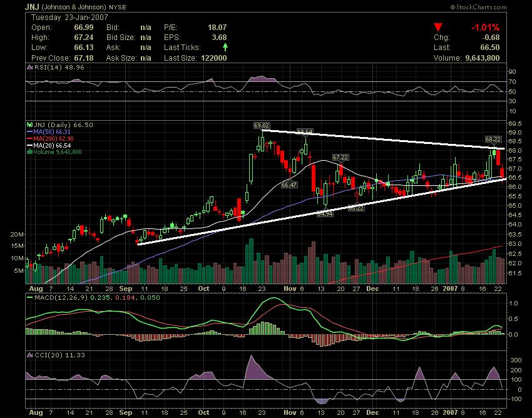
Task: Click the EPS value 3.68
Action: click(219, 38)
